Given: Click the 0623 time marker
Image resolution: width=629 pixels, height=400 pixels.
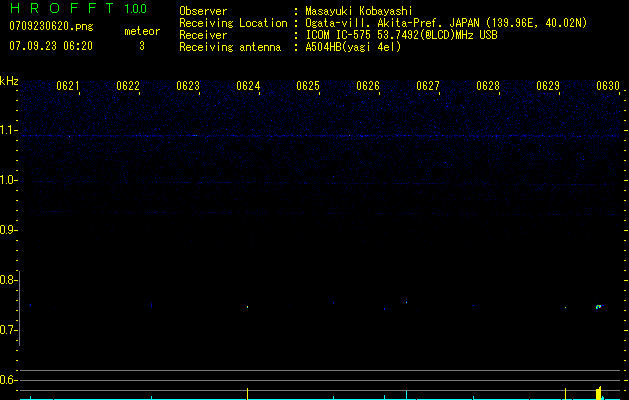Looking at the screenshot, I should point(188,86).
